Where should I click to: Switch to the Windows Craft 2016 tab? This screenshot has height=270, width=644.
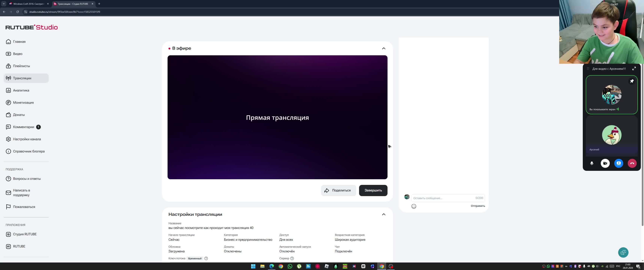pyautogui.click(x=28, y=4)
